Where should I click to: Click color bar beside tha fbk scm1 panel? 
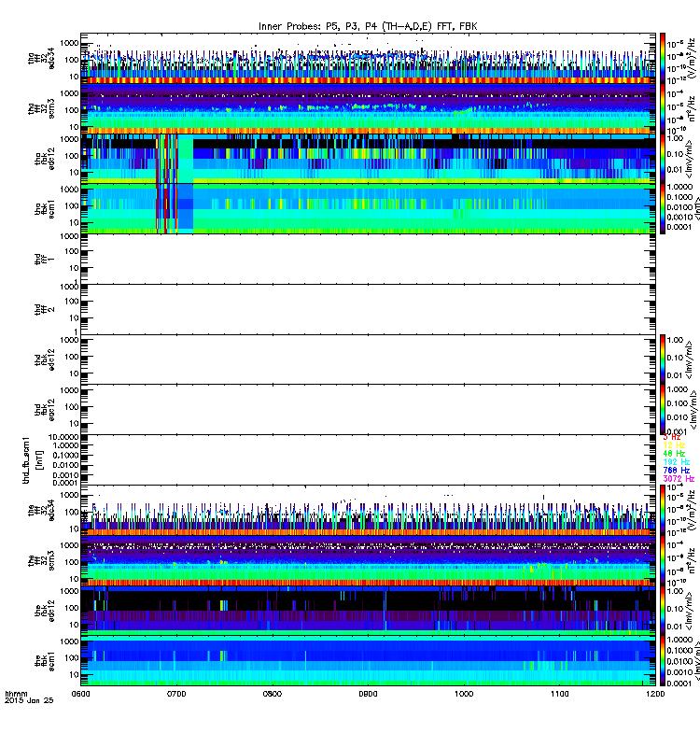tap(662, 208)
